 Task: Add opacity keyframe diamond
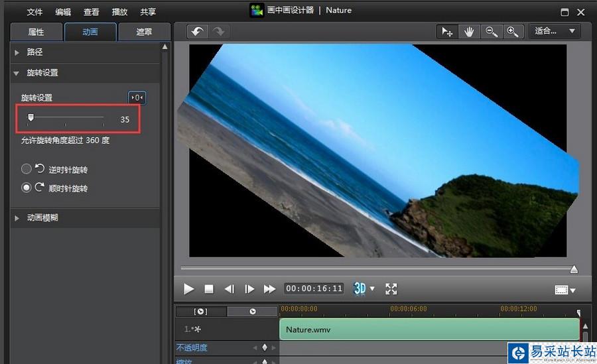click(265, 347)
